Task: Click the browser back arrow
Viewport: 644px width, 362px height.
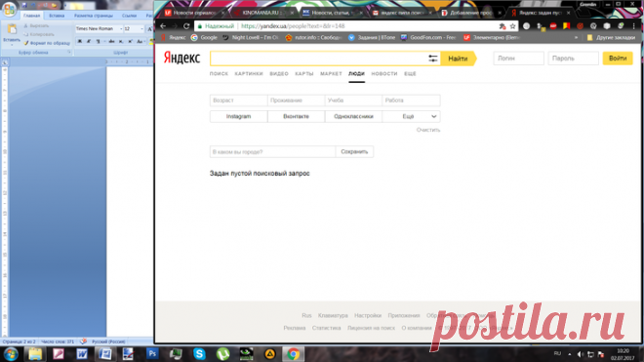Action: (163, 26)
